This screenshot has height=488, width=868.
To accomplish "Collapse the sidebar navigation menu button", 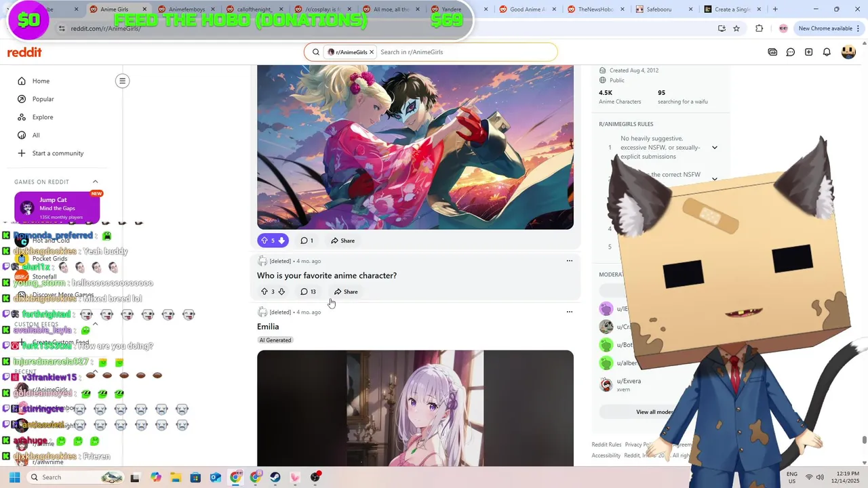I will click(122, 81).
